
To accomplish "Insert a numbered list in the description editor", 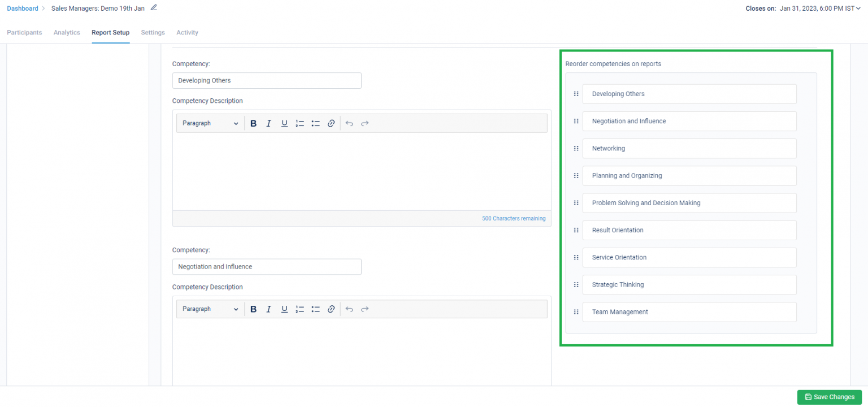I will (300, 123).
